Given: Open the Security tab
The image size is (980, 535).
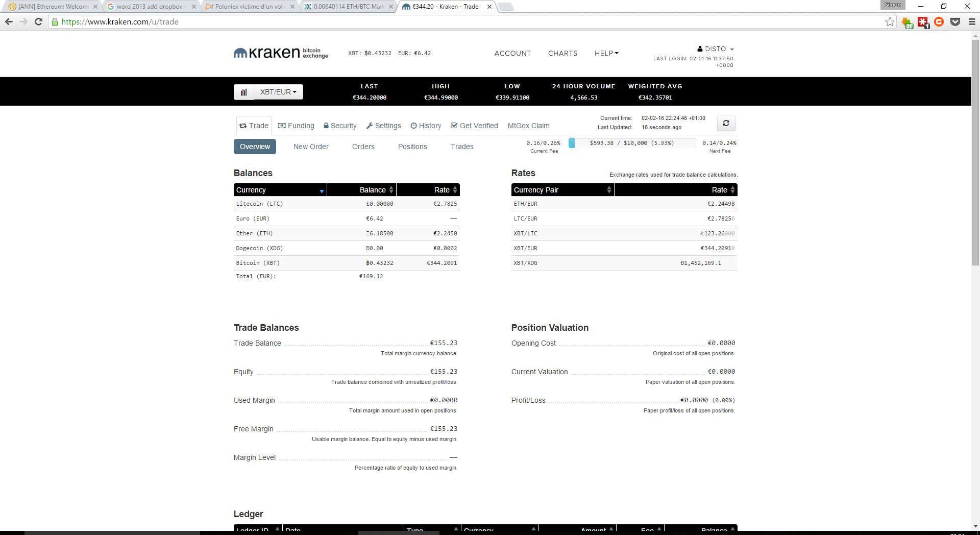Looking at the screenshot, I should (x=340, y=126).
